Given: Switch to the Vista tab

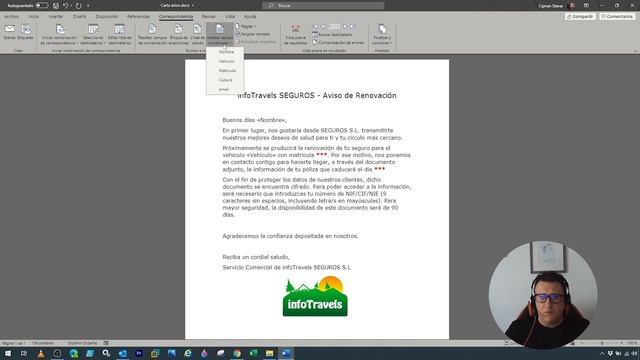Looking at the screenshot, I should [x=230, y=17].
